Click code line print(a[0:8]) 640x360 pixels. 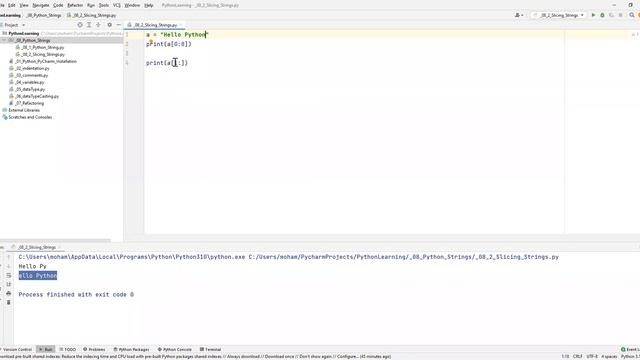point(169,44)
